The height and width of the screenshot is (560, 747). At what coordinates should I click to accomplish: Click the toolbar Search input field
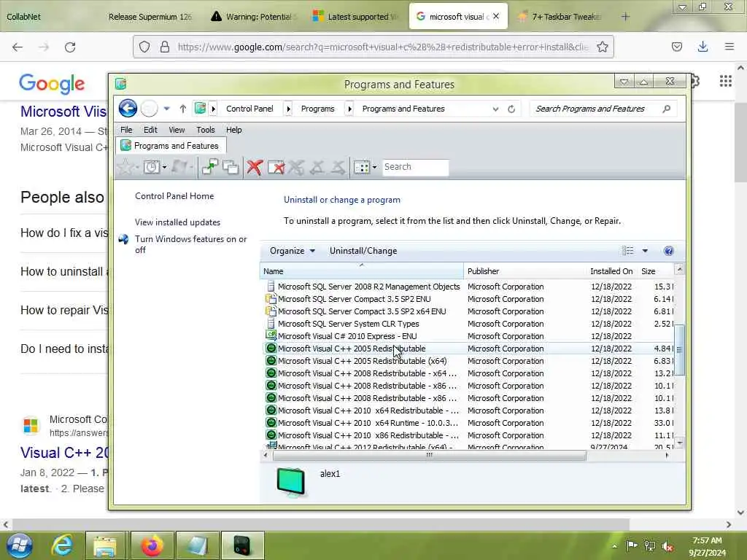coord(415,167)
